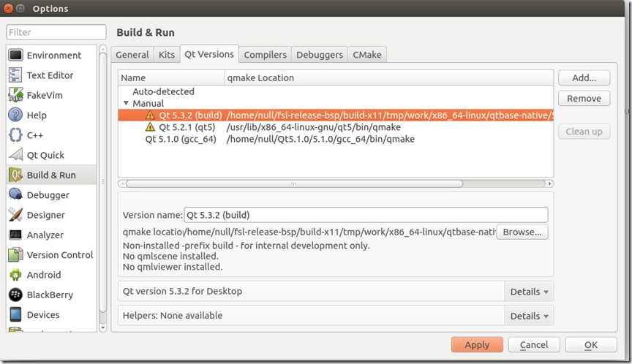Click down arrow of category list scrollbar
This screenshot has height=364, width=632.
[103, 327]
